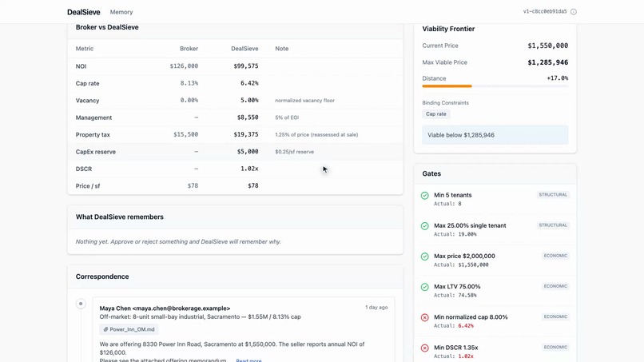This screenshot has width=644, height=362.
Task: Click ECONOMIC badge on Min DSCR gate
Action: [555, 347]
